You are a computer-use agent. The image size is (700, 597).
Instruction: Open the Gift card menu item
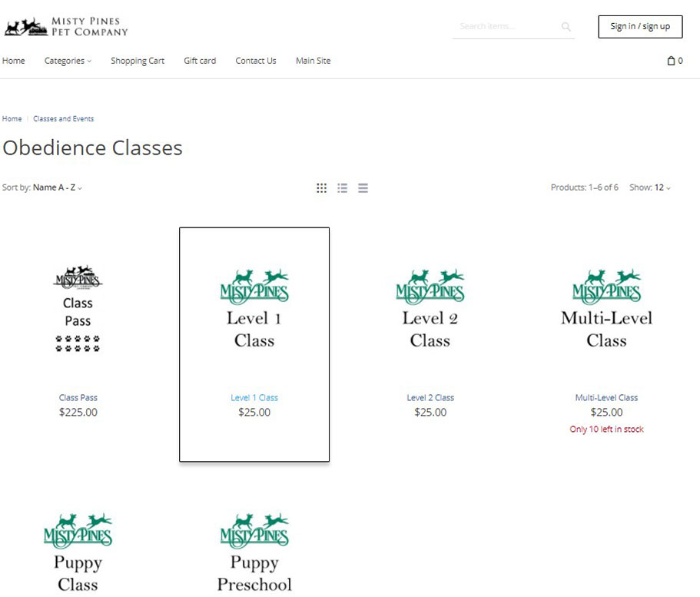tap(200, 61)
